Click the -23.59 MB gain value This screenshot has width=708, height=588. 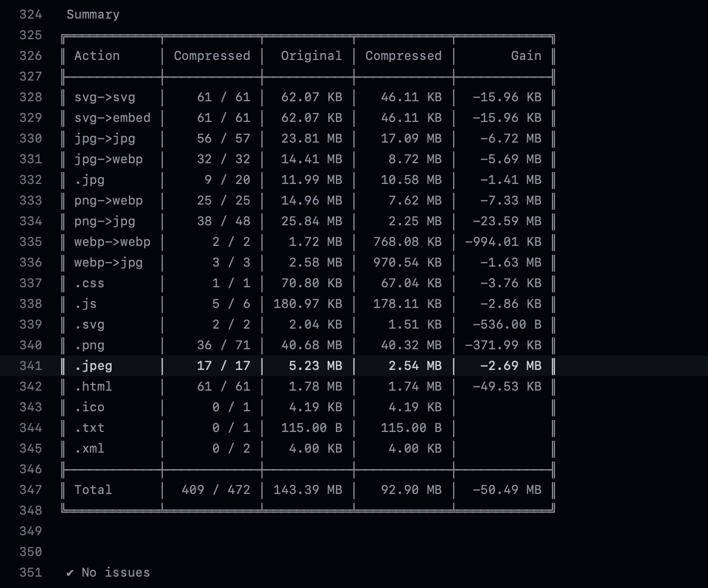coord(507,221)
